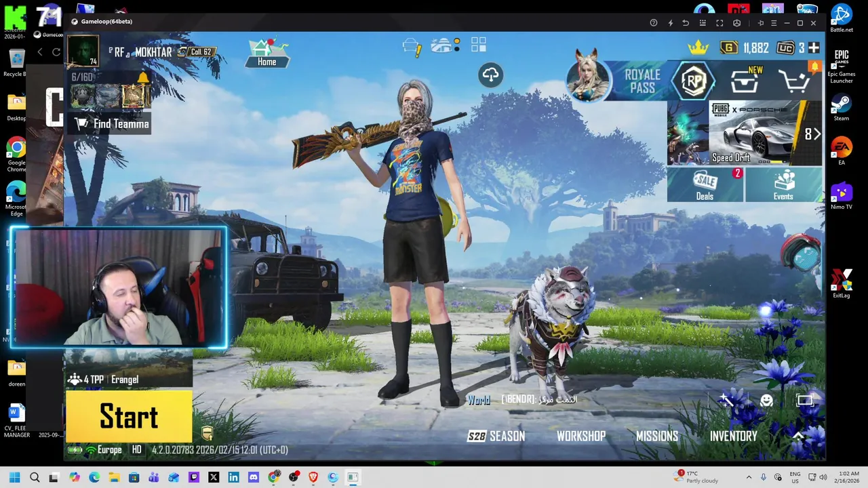Click the Gameloop help question icon

click(654, 22)
